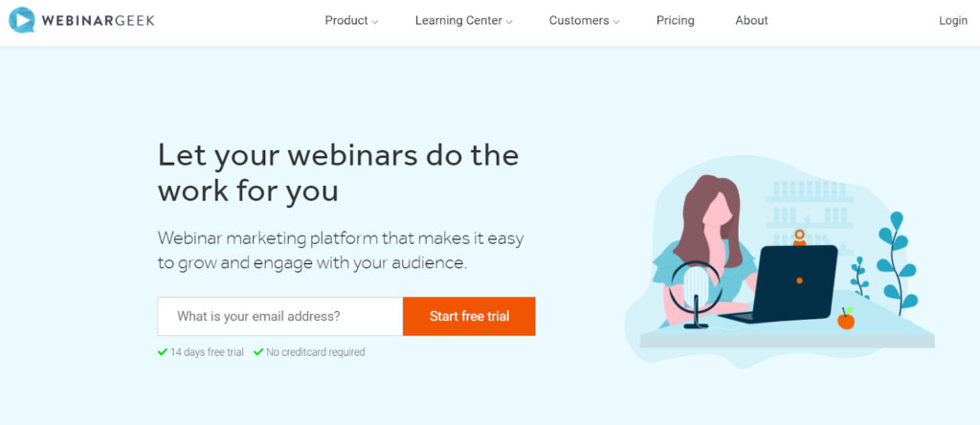Click the tall blue plant illustration
The image size is (980, 425).
[x=898, y=264]
